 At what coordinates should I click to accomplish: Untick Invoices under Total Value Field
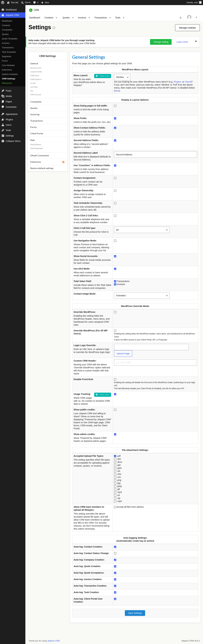115,284
